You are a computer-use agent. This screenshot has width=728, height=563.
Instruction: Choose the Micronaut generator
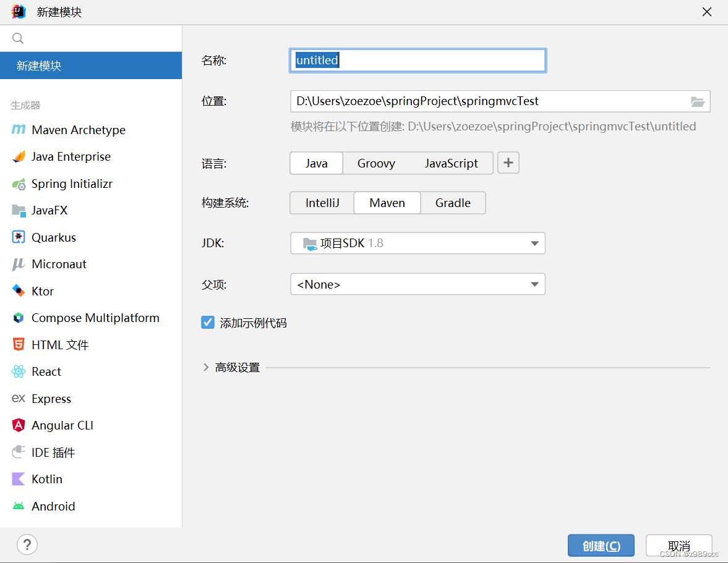pyautogui.click(x=58, y=264)
